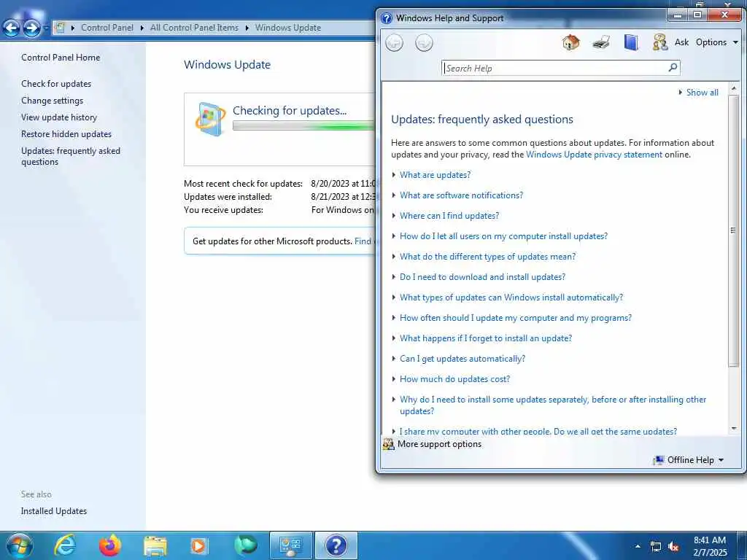Open Installed Updates link

tap(54, 511)
